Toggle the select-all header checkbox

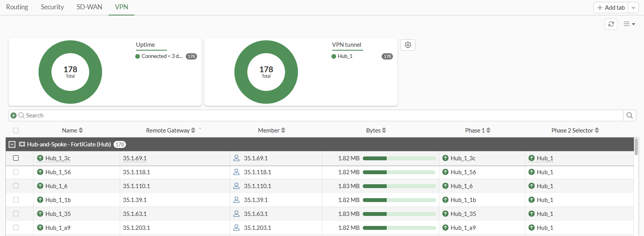(x=16, y=131)
